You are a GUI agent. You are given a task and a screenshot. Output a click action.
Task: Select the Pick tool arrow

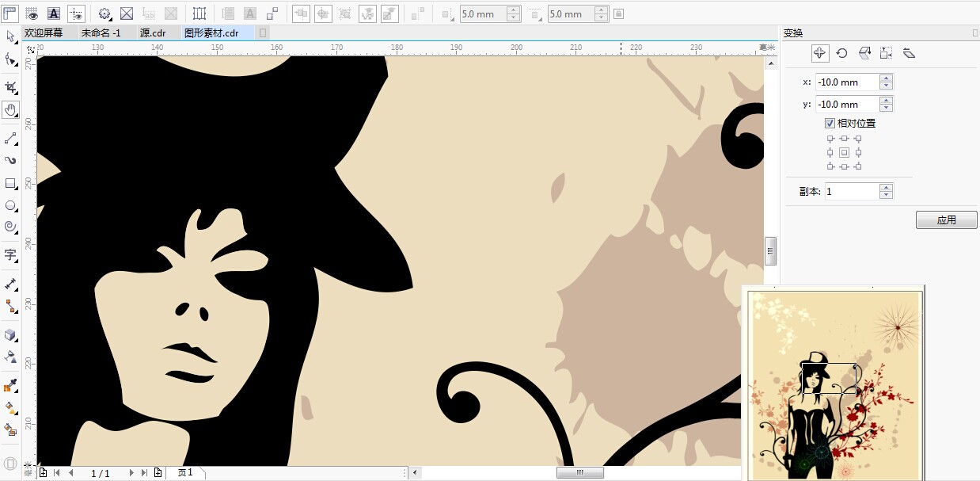coord(10,36)
